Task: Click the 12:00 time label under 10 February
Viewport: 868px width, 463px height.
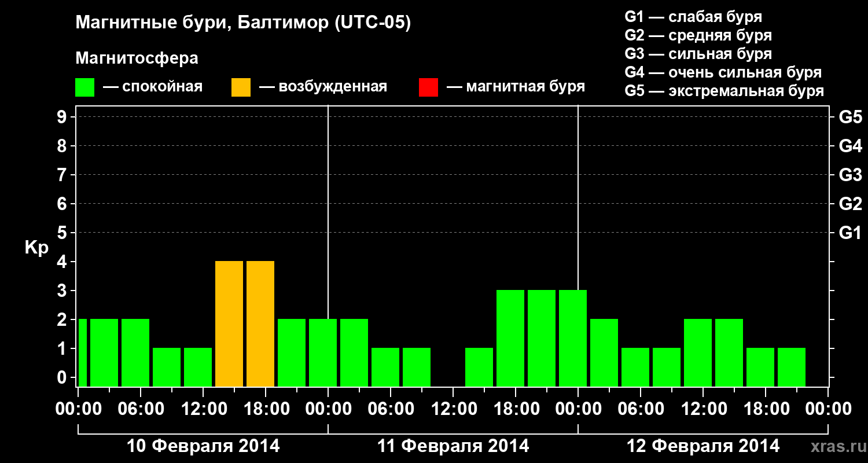Action: 203,409
